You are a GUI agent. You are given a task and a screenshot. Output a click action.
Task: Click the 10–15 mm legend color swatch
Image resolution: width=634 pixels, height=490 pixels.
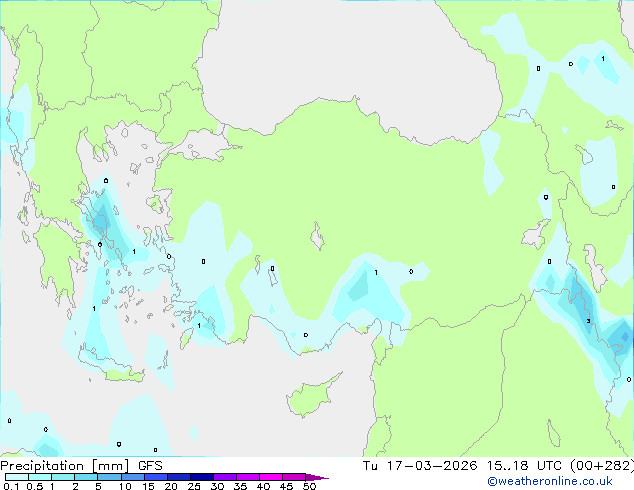133,477
